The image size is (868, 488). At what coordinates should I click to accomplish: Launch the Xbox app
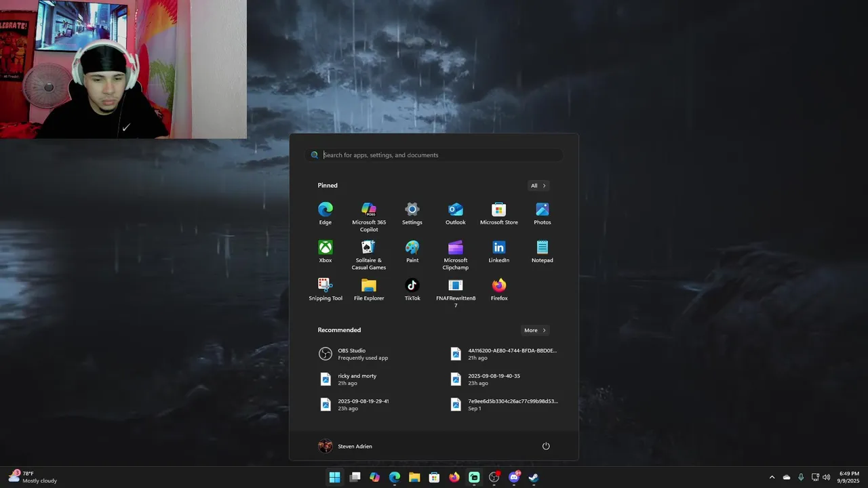coord(325,251)
